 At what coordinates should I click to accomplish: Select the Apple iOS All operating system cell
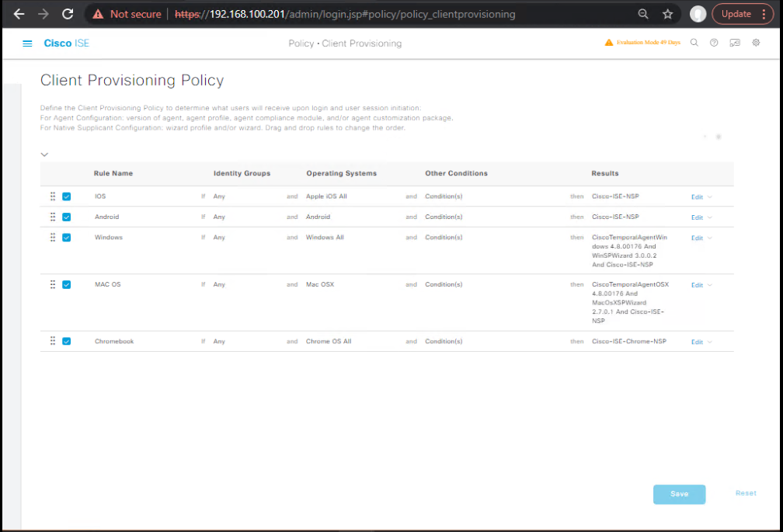coord(326,196)
